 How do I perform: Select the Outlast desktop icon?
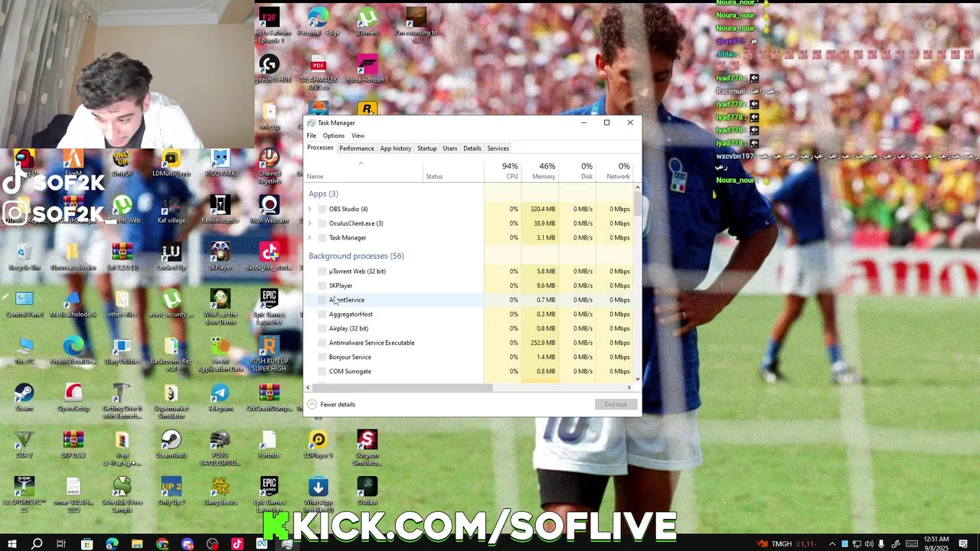[x=367, y=491]
